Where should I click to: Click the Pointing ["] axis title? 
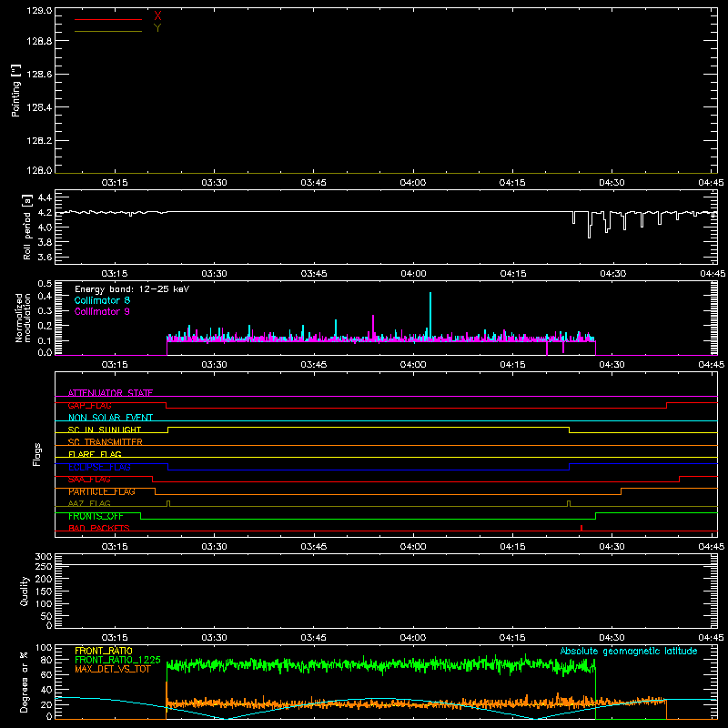[x=16, y=90]
